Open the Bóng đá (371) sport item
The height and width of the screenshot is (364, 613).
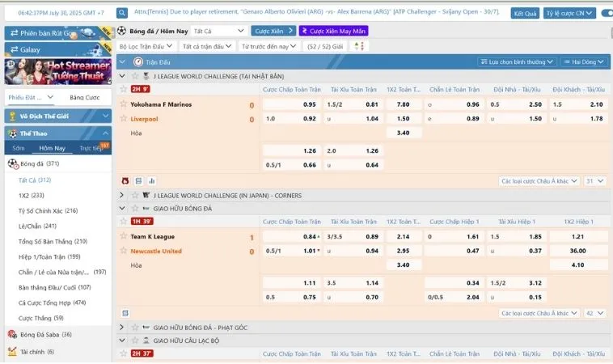click(58, 164)
